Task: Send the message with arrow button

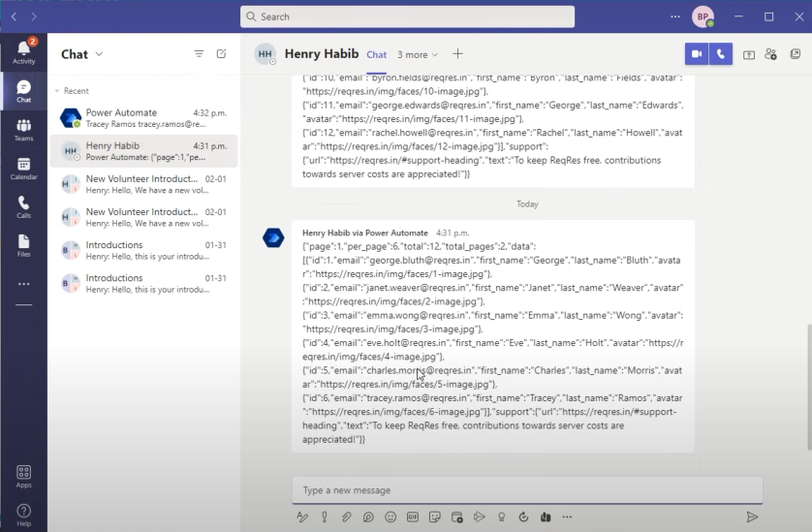Action: [x=752, y=516]
